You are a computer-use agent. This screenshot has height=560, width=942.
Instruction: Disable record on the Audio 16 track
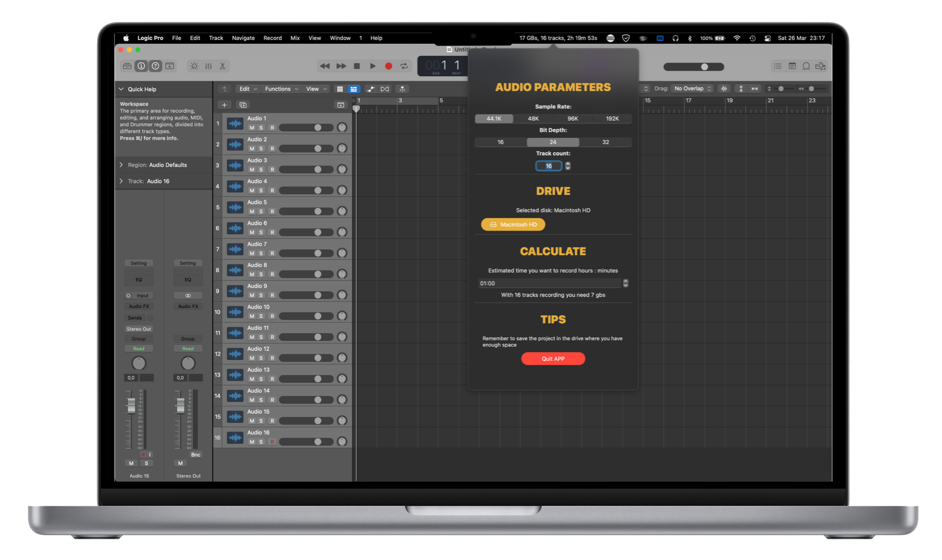tap(272, 442)
